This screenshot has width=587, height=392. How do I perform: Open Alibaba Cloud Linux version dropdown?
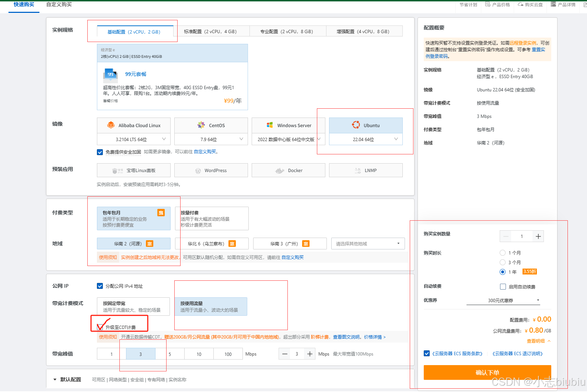tap(134, 139)
